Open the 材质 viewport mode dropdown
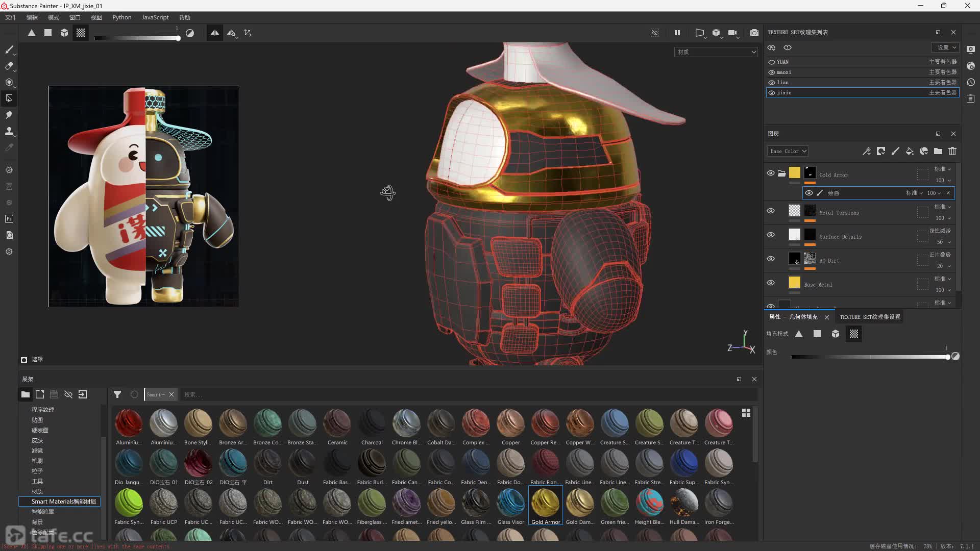This screenshot has width=980, height=551. [x=716, y=52]
